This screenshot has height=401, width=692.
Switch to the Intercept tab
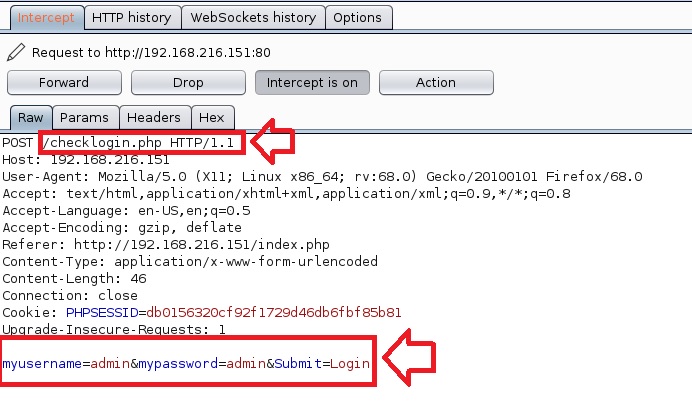(x=45, y=17)
